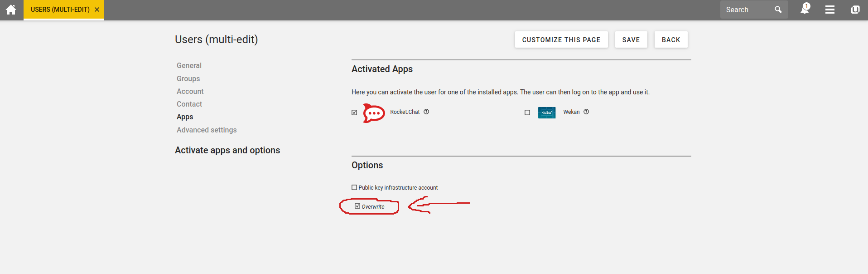Viewport: 868px width, 274px height.
Task: Click the home icon in top bar
Action: (x=11, y=10)
